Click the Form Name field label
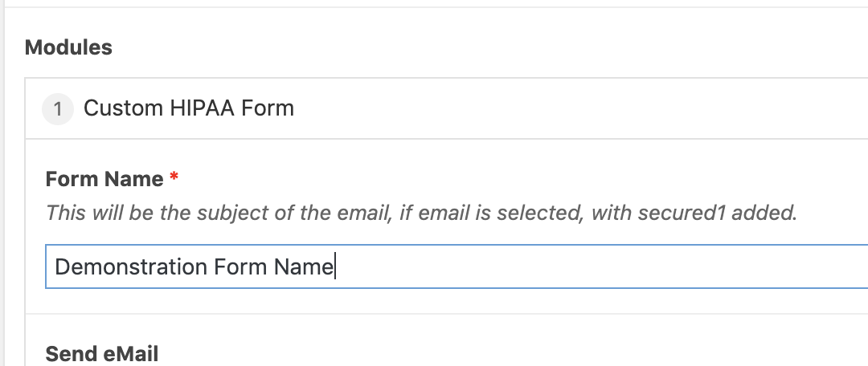Image resolution: width=868 pixels, height=366 pixels. point(104,179)
